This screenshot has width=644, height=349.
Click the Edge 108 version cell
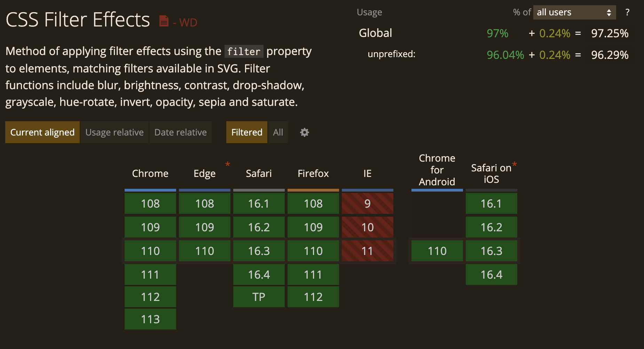205,203
